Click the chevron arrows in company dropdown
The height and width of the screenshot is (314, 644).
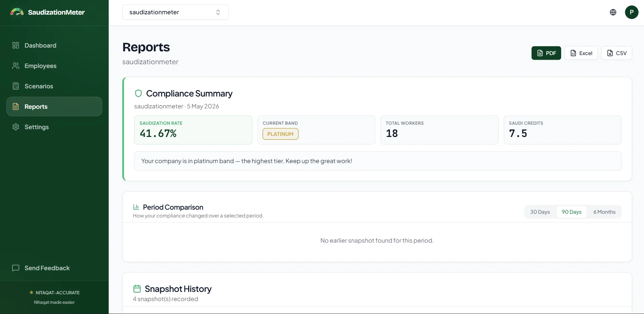tap(218, 12)
